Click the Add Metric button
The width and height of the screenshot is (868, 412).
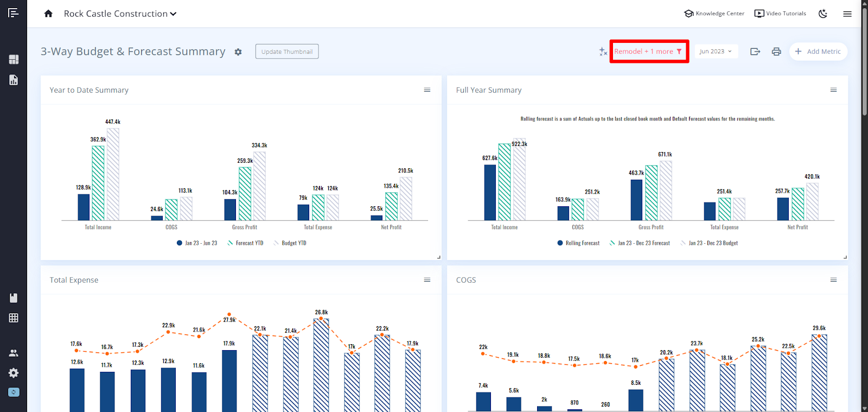818,52
